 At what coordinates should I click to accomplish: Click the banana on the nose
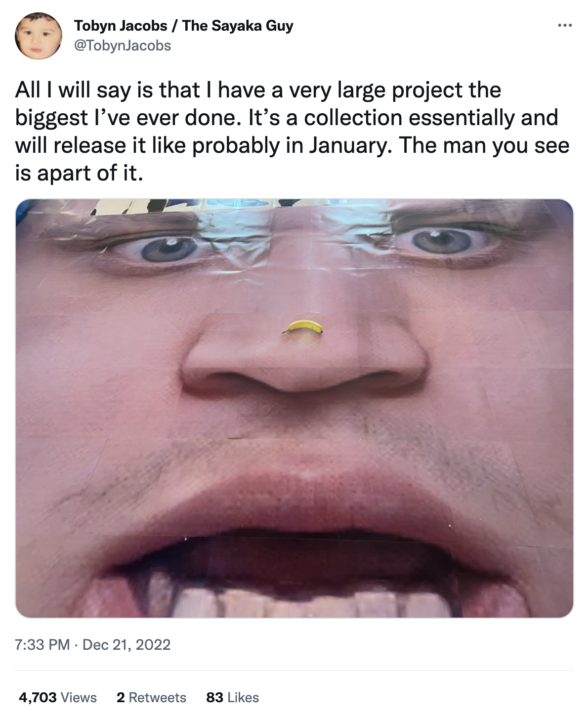click(302, 326)
